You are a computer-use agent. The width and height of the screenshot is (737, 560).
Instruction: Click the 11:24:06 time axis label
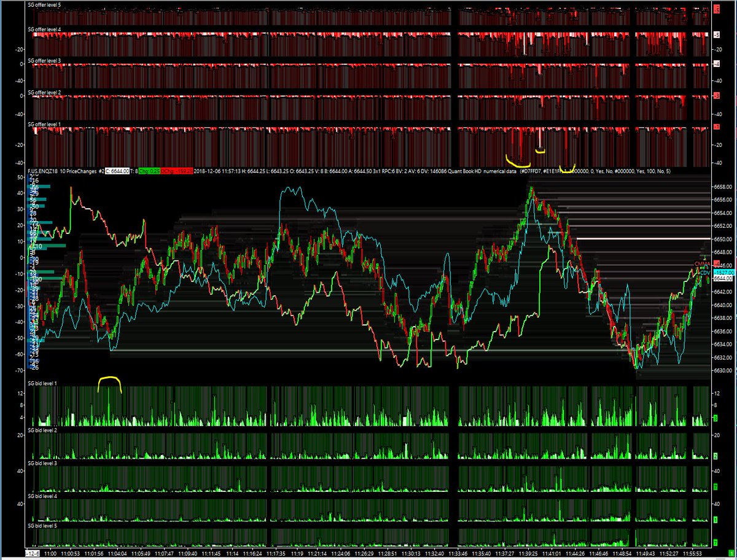(340, 553)
